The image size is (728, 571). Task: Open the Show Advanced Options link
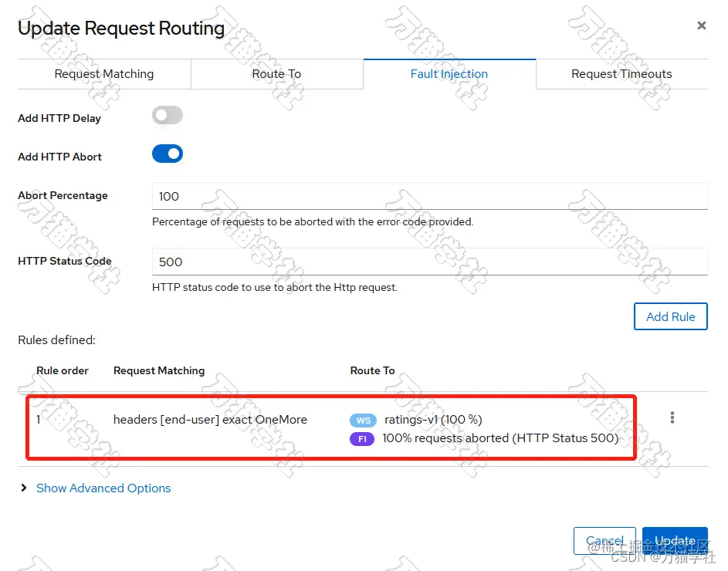pos(103,488)
